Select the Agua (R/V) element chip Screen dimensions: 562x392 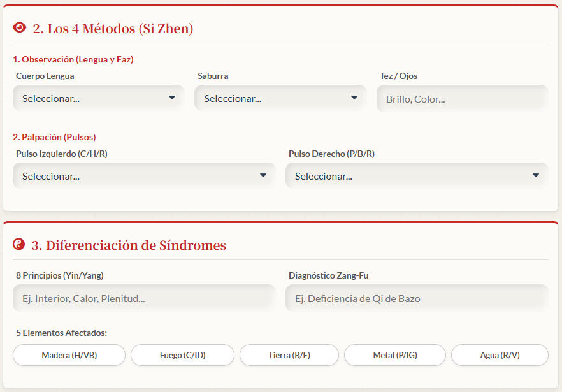tap(500, 355)
